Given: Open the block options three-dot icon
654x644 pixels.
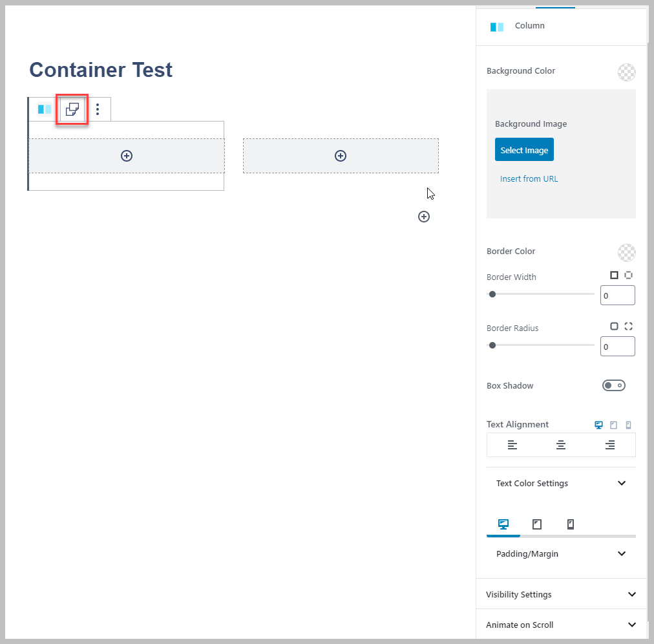Looking at the screenshot, I should 98,109.
